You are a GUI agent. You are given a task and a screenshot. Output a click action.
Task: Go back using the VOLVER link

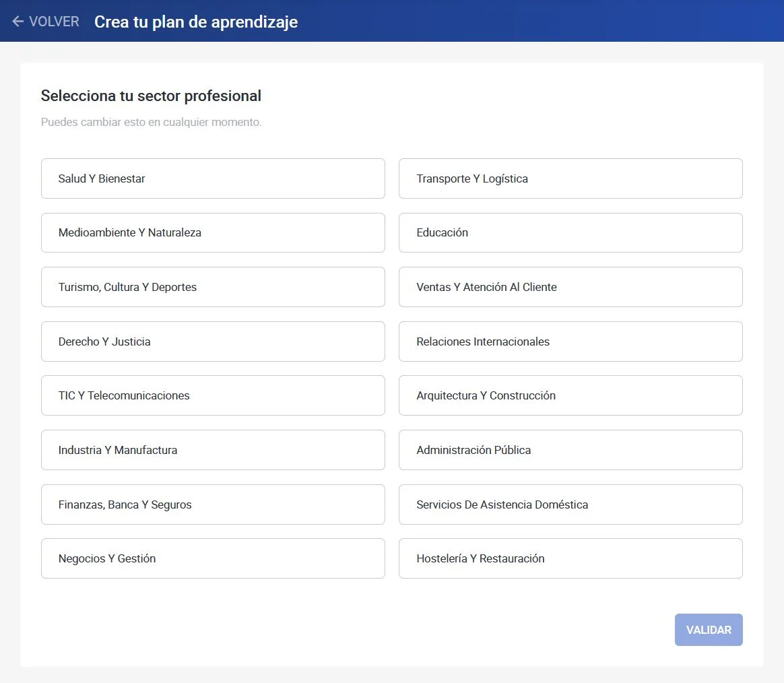tap(54, 22)
